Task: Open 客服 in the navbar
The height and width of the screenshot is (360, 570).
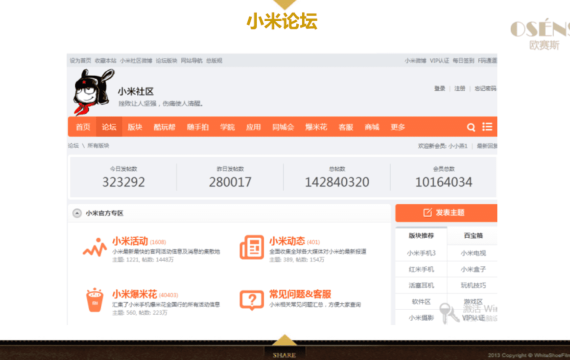Action: 346,127
